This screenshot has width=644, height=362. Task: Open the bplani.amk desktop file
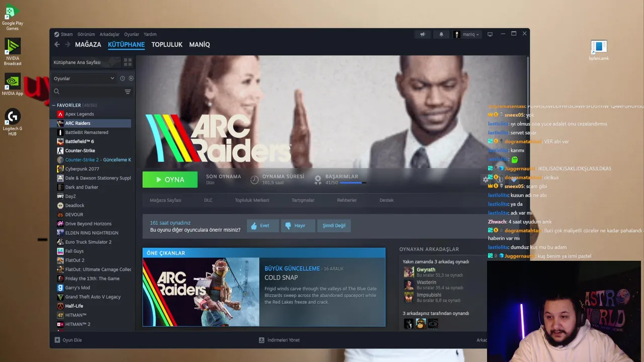click(x=599, y=50)
